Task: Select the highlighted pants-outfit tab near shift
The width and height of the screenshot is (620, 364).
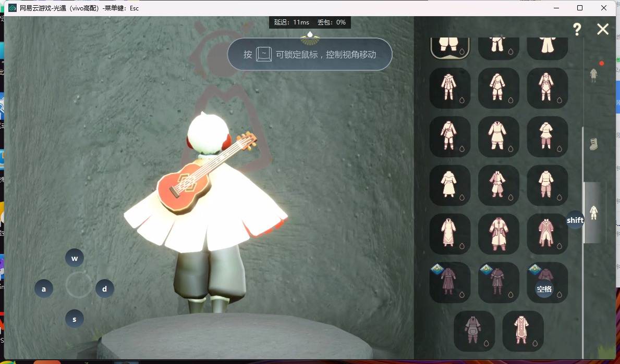Action: [x=593, y=212]
